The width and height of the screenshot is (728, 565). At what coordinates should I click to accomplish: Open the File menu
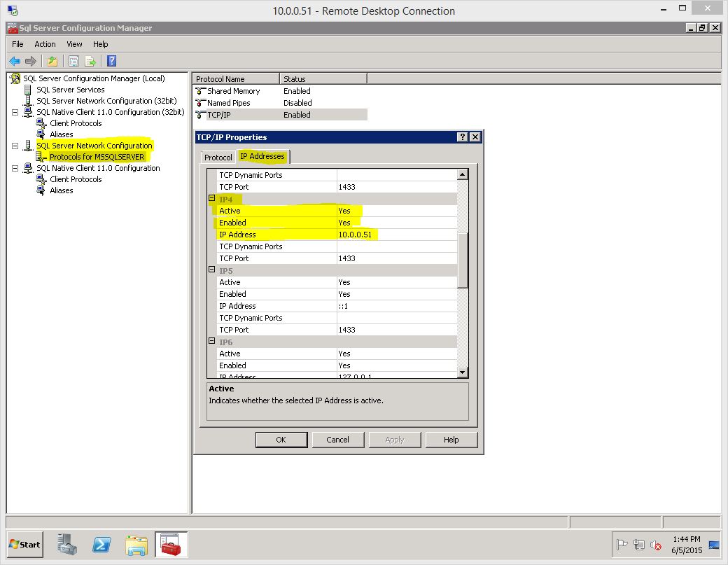[17, 44]
